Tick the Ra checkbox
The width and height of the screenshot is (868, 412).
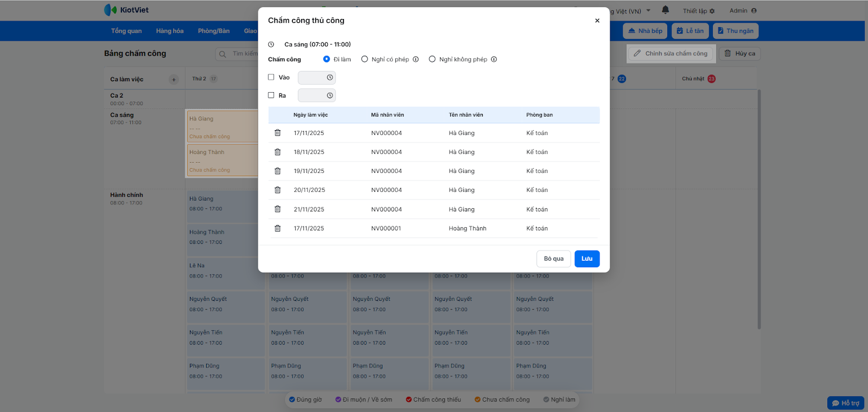coord(271,95)
